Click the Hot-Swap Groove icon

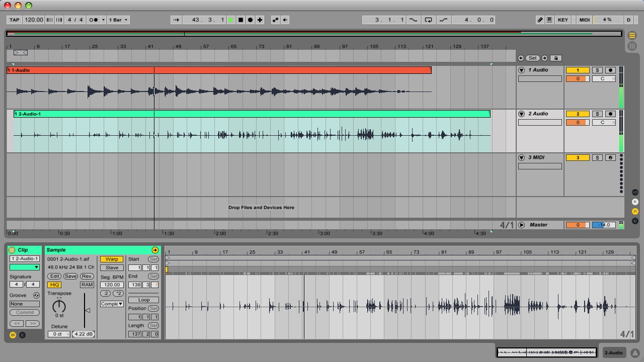36,296
